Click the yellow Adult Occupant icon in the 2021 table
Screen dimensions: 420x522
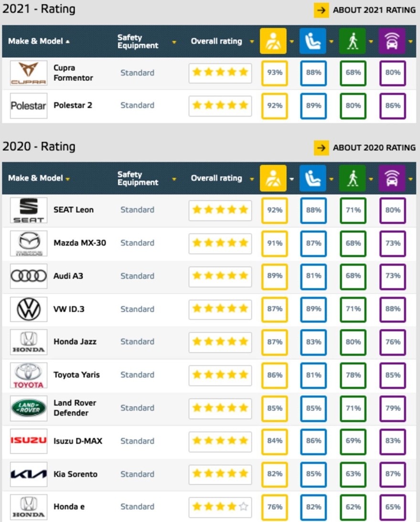point(273,41)
